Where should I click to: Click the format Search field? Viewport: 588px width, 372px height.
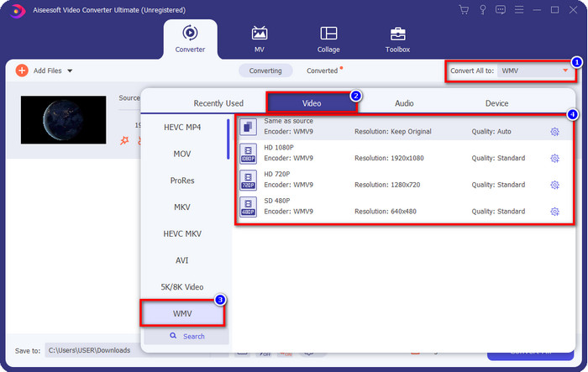(186, 336)
